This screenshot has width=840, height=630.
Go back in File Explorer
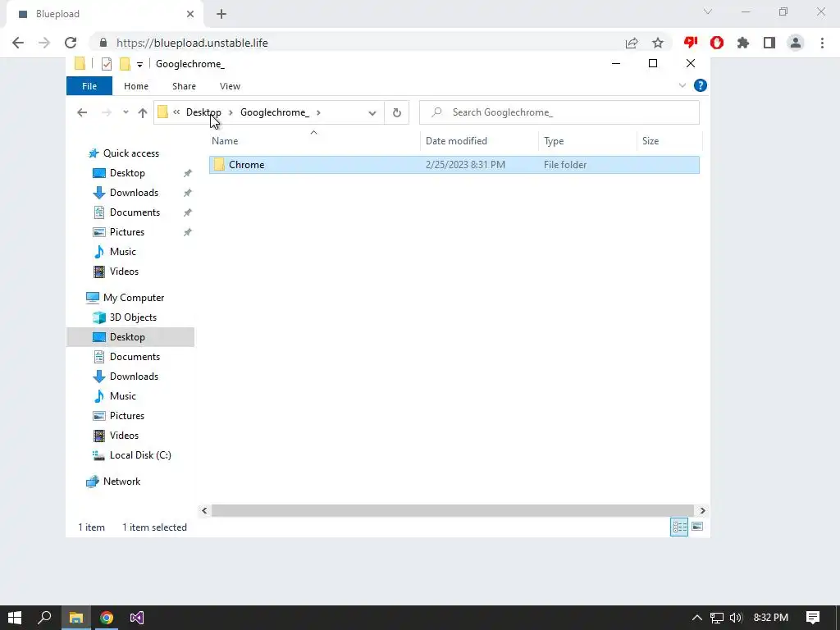coord(82,112)
